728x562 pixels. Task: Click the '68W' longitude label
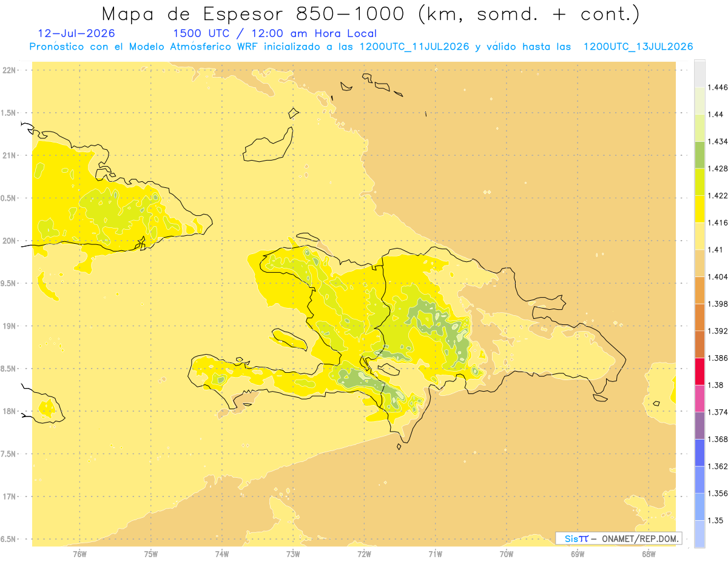649,554
